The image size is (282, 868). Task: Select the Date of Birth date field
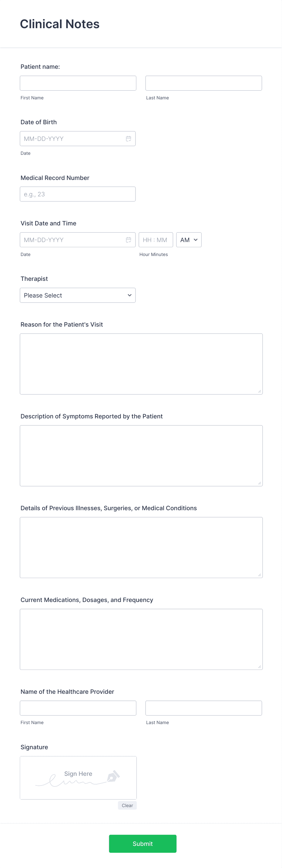click(x=67, y=138)
